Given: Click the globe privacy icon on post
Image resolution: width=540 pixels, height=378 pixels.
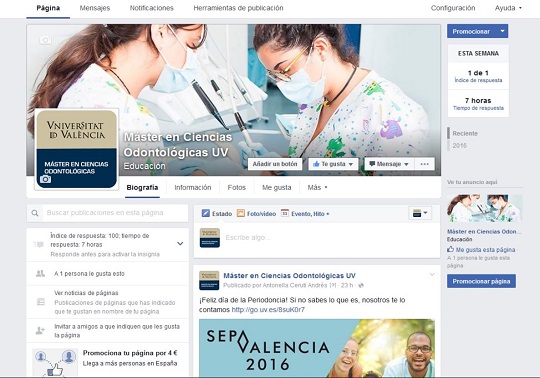Looking at the screenshot, I should point(361,285).
